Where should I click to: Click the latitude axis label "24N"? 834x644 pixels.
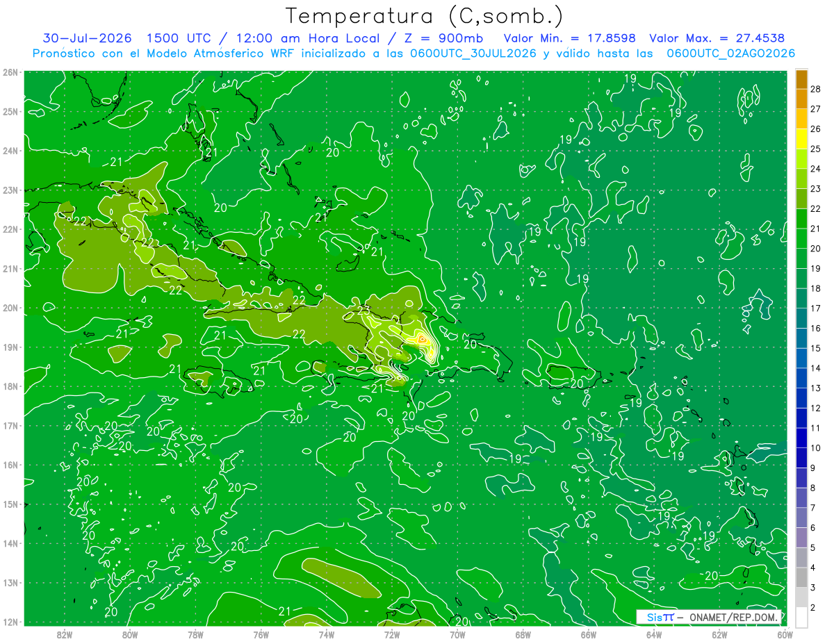tap(10, 151)
